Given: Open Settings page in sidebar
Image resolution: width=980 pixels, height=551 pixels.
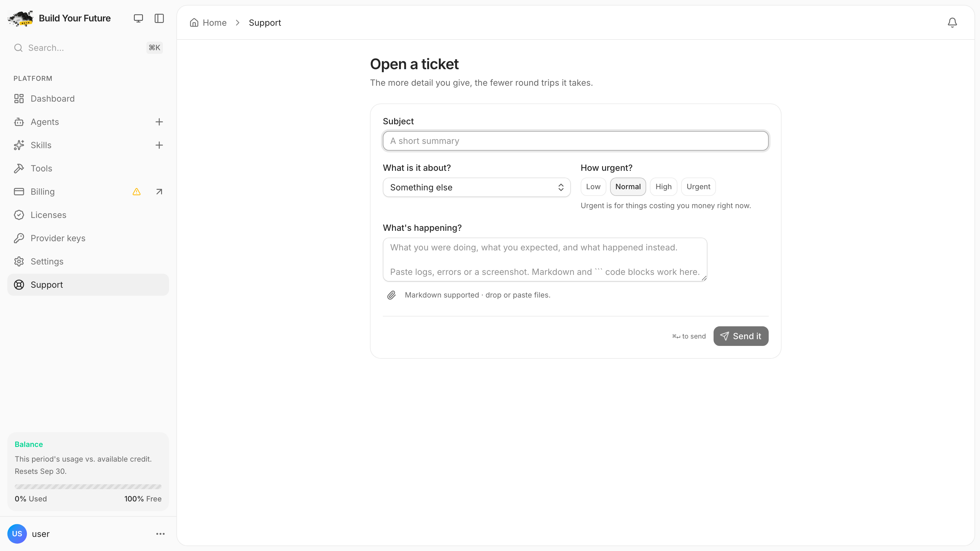Looking at the screenshot, I should pyautogui.click(x=88, y=262).
